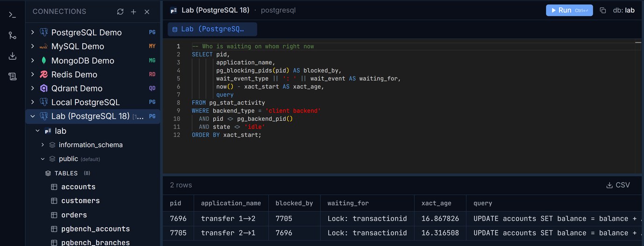Expand the MongoDB Demo connection
The image size is (644, 246).
pos(32,60)
